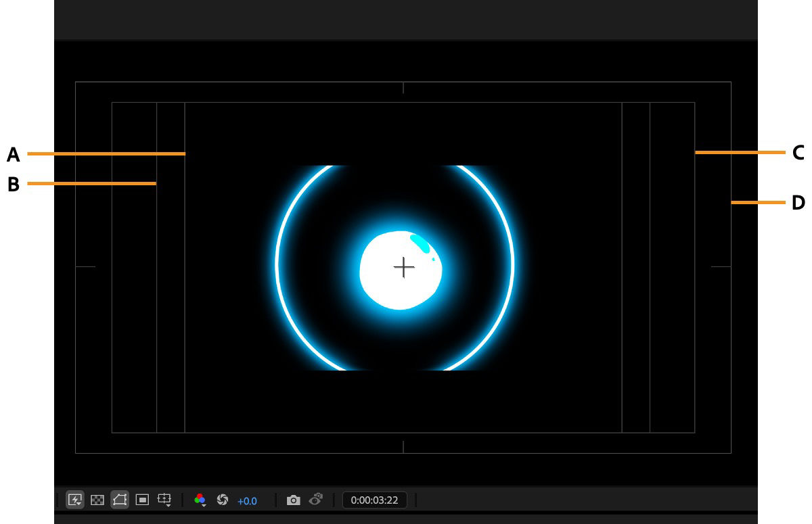Screen dimensions: 812x524
Task: Open the channel settings dropdown arrow
Action: coord(203,506)
